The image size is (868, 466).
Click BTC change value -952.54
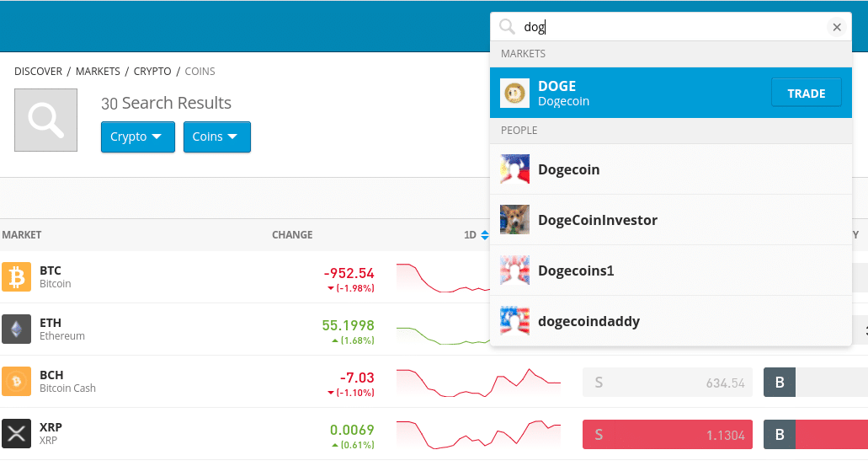click(x=349, y=273)
